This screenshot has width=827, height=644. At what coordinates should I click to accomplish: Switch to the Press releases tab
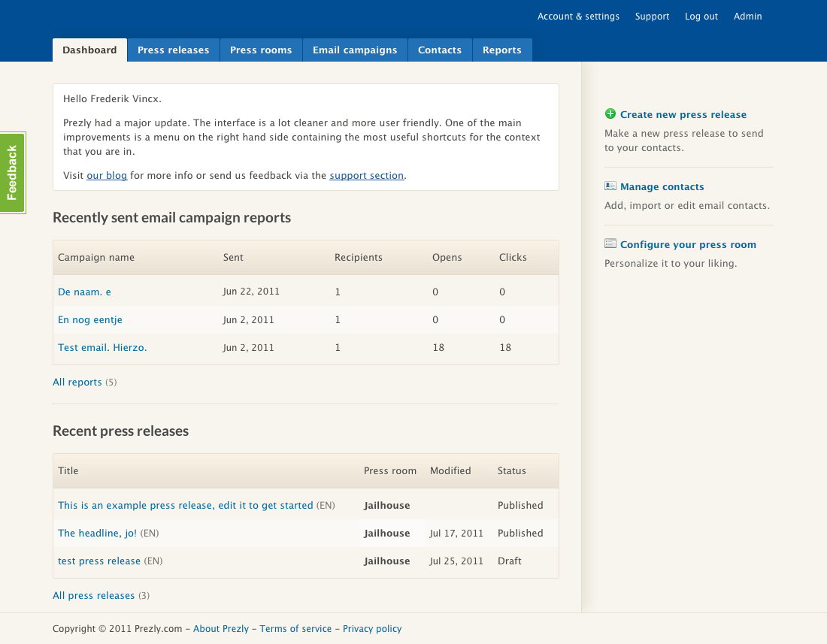[174, 50]
